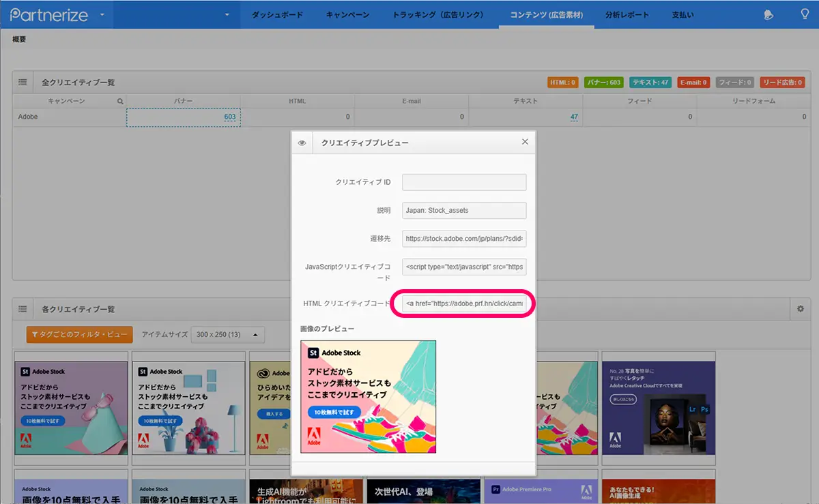Image resolution: width=819 pixels, height=504 pixels.
Task: Click the リードフォーム column header
Action: (752, 101)
